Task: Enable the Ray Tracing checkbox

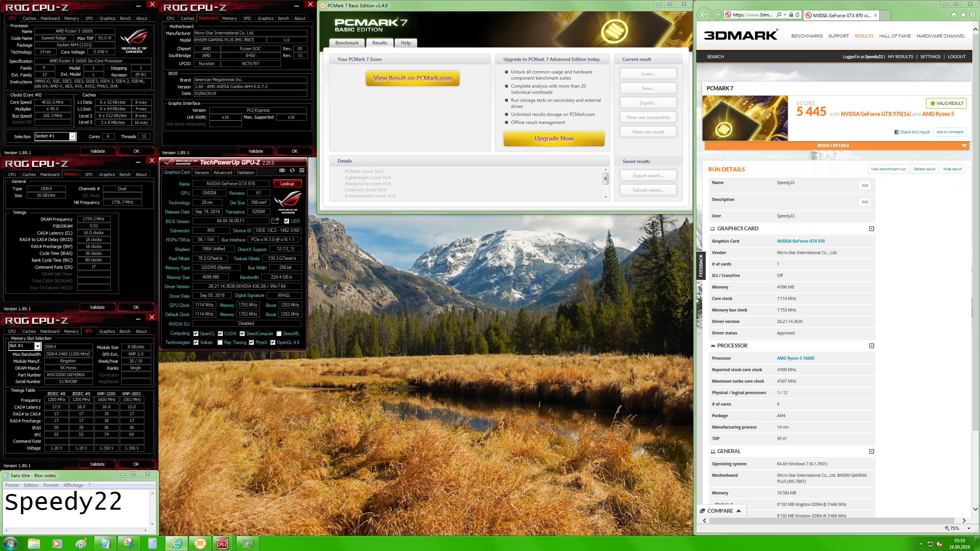Action: tap(220, 342)
